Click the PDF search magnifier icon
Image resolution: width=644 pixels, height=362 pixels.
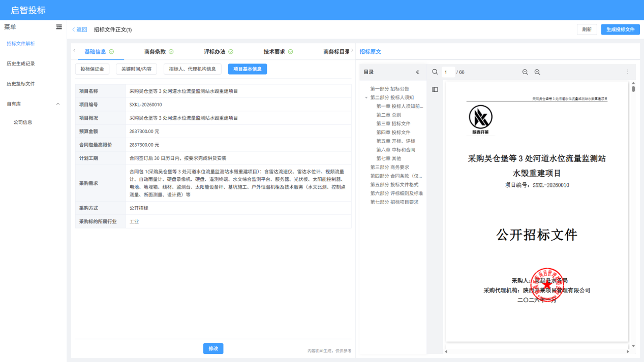[x=435, y=72]
